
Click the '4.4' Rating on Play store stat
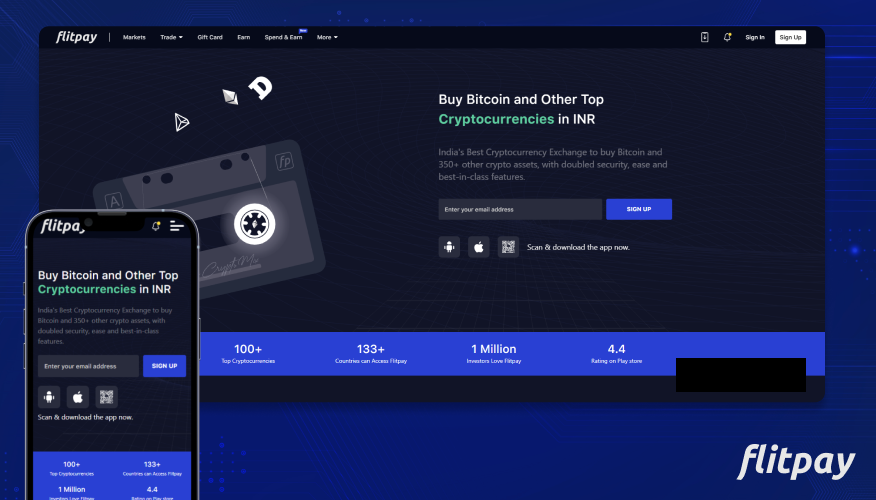tap(617, 354)
